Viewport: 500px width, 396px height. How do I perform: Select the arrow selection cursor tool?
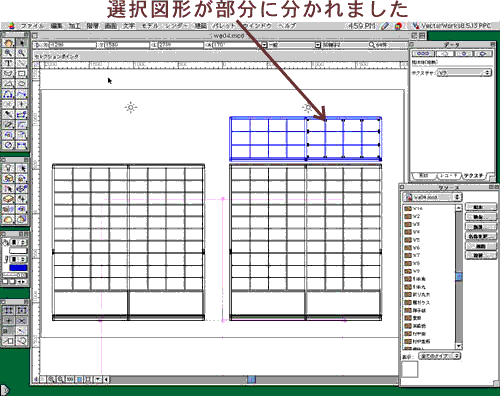tap(22, 42)
